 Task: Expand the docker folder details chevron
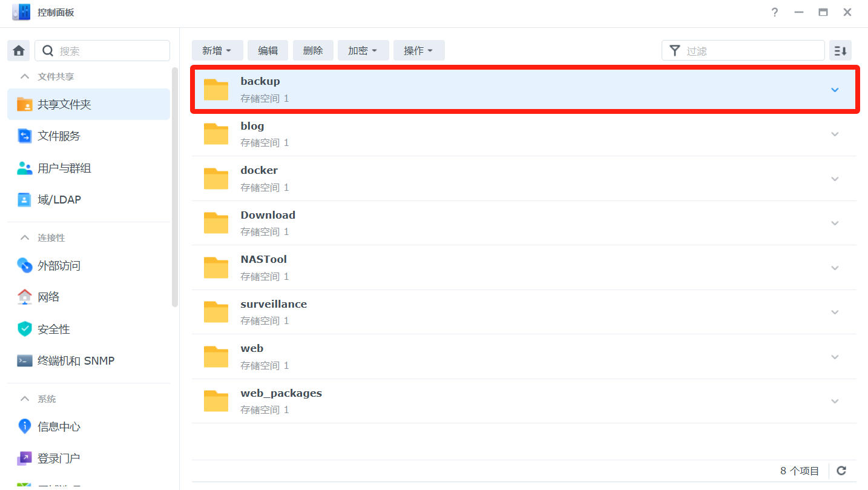(835, 179)
